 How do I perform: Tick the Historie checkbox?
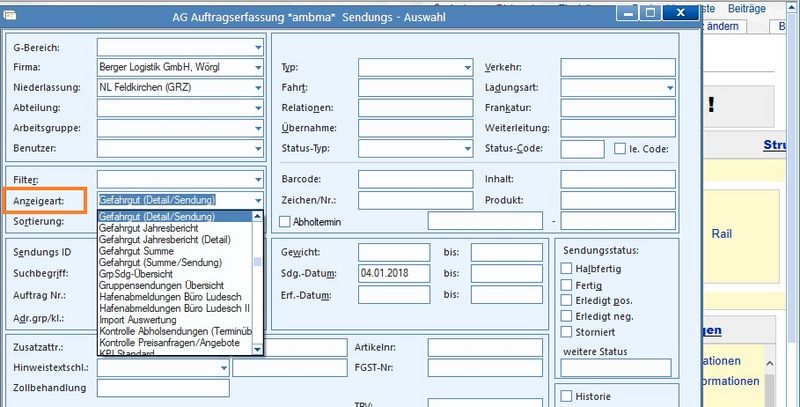pyautogui.click(x=566, y=396)
